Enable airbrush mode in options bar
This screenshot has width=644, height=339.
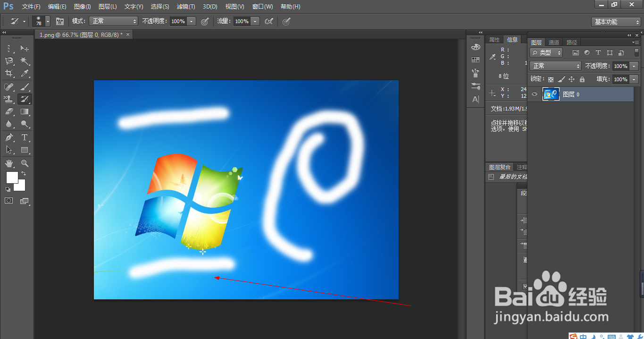(269, 21)
